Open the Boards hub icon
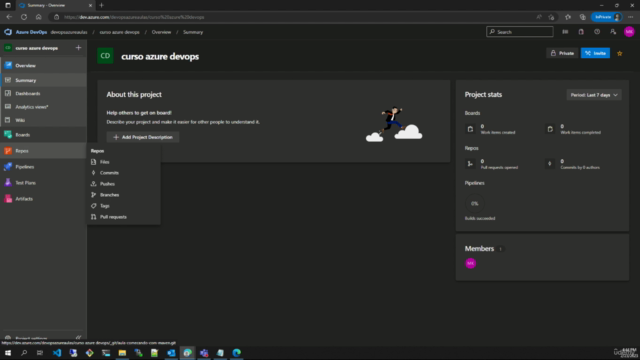Screen dimensions: 640x360 [8, 135]
